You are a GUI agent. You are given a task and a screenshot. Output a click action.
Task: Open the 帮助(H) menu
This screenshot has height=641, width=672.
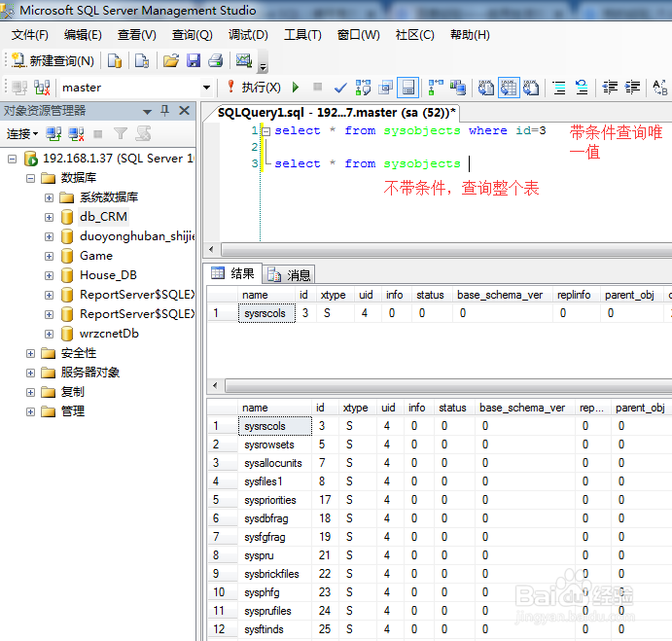coord(470,35)
